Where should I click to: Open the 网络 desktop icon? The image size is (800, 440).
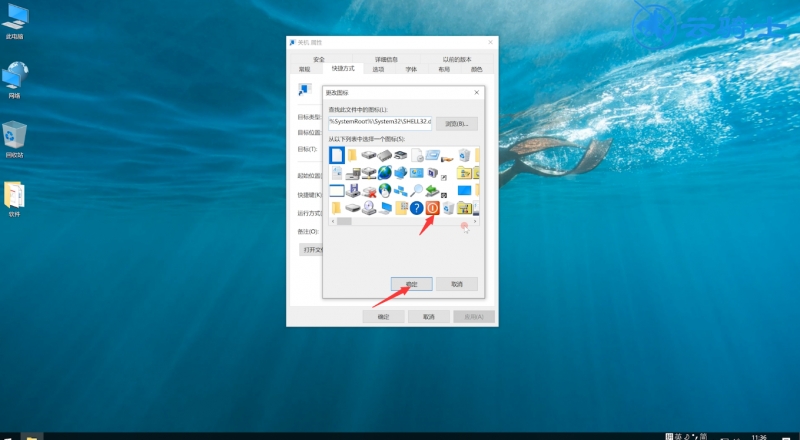[x=14, y=80]
